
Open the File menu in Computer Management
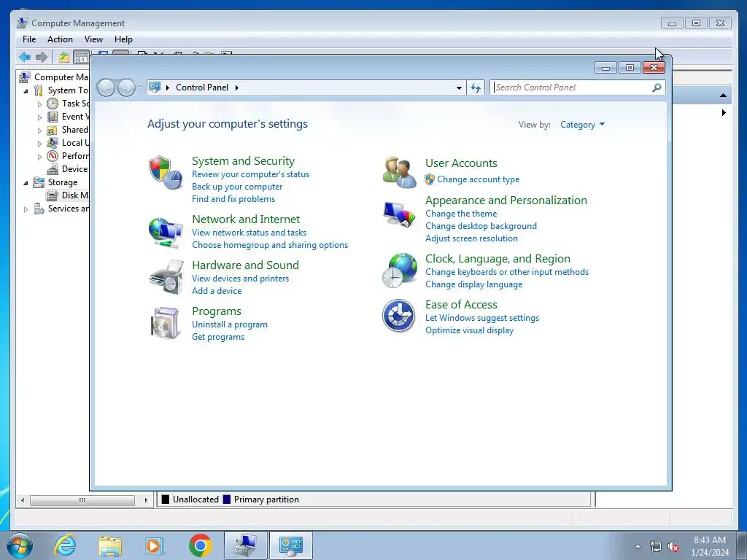[29, 39]
